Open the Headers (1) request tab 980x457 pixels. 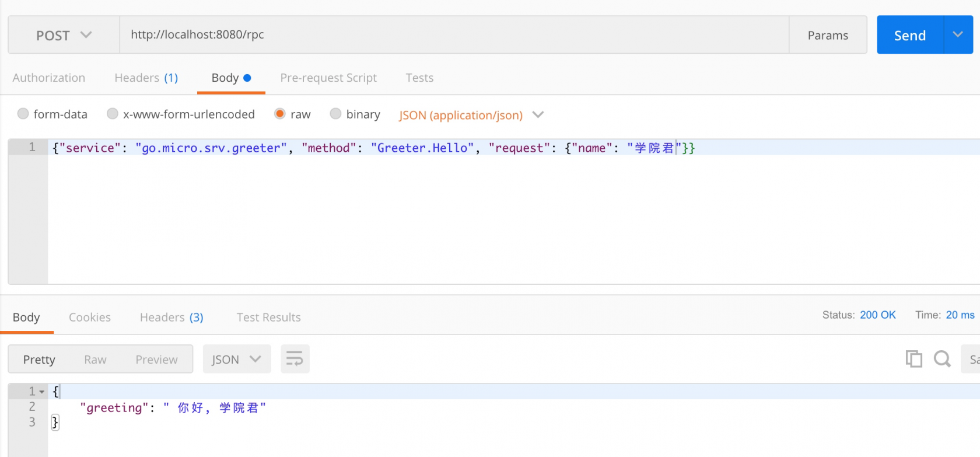coord(146,78)
